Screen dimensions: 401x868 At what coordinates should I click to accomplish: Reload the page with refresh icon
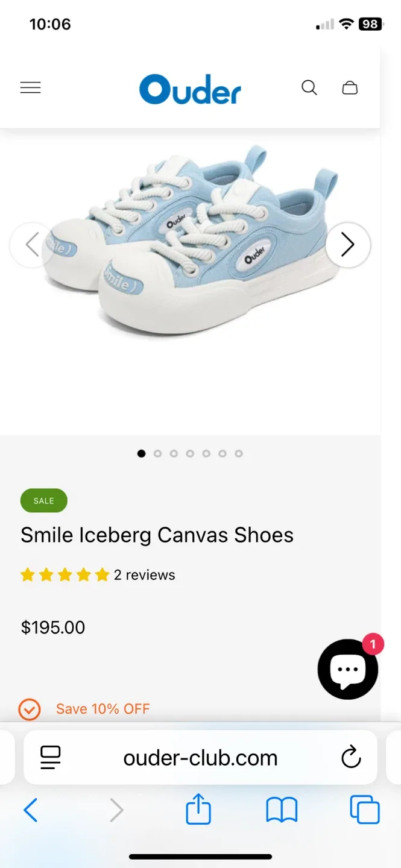[351, 758]
